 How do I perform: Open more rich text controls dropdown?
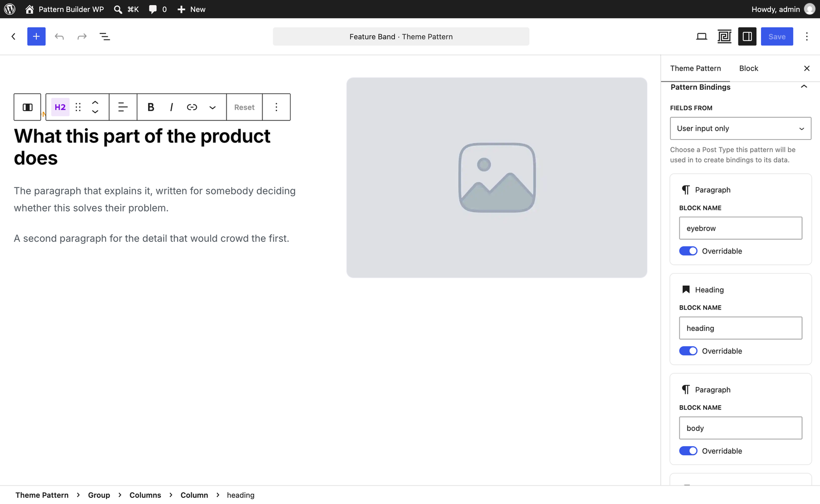click(x=212, y=107)
